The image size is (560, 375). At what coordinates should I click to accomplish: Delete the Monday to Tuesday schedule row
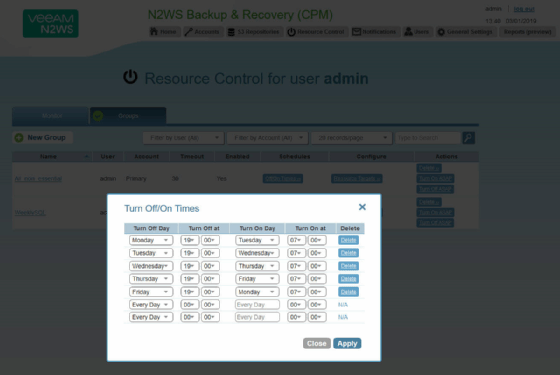(348, 240)
